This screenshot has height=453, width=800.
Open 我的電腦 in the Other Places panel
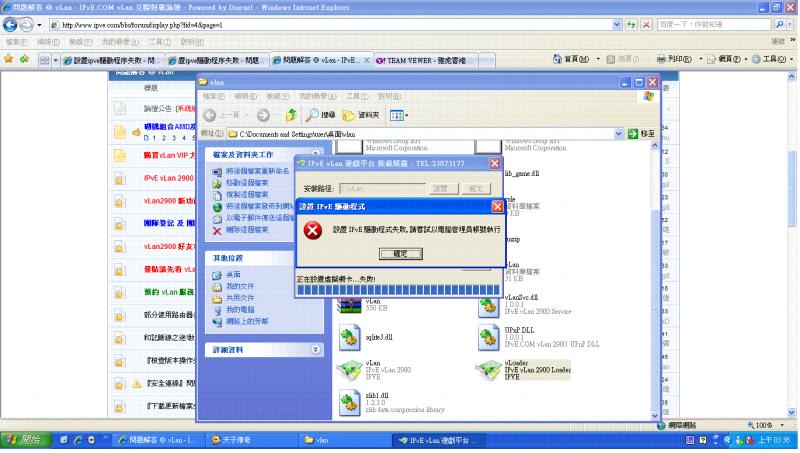click(x=240, y=310)
